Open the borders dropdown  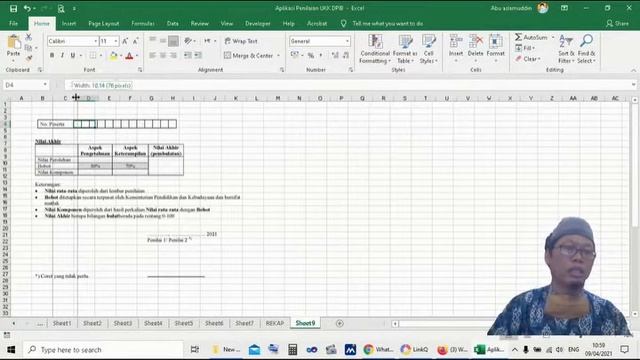click(x=101, y=56)
